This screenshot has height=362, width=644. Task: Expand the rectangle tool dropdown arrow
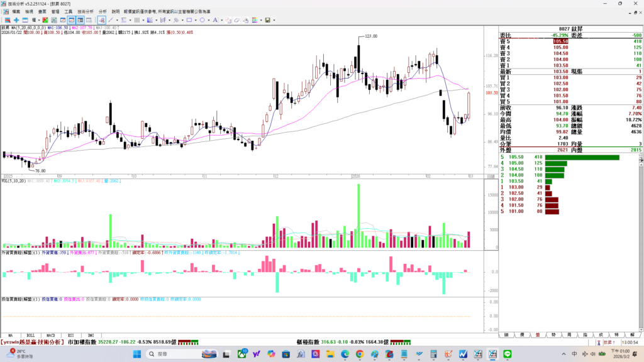(x=196, y=20)
